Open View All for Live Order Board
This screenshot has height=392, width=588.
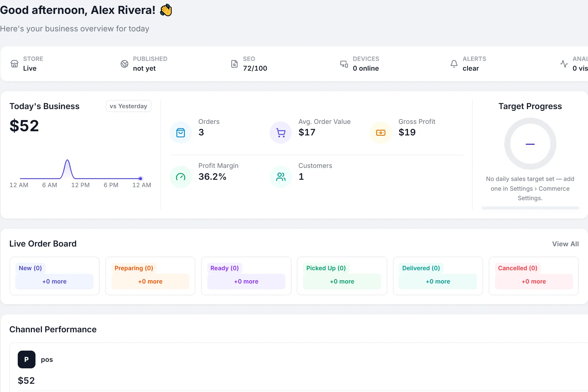[x=566, y=244]
